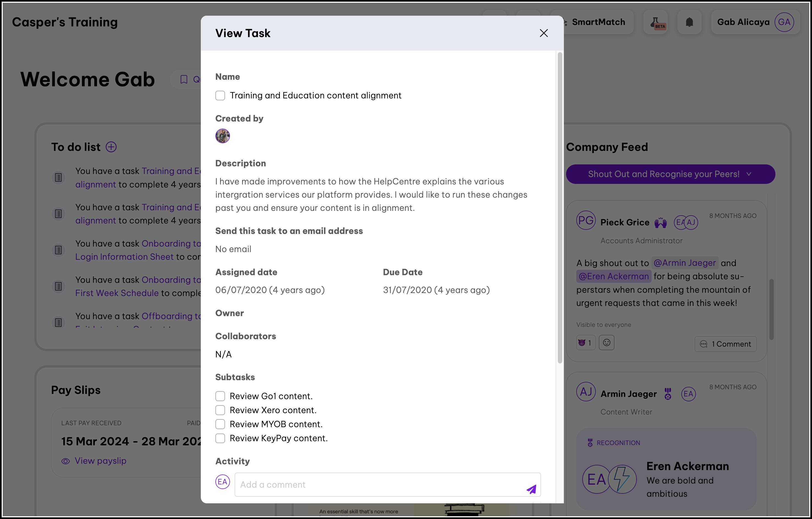
Task: Mark Training and Education content alignment complete
Action: coord(220,95)
